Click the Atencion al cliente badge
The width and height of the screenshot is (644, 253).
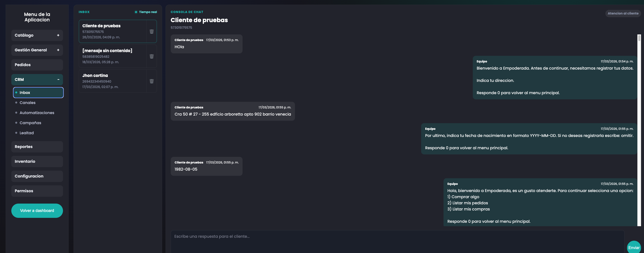pos(623,14)
